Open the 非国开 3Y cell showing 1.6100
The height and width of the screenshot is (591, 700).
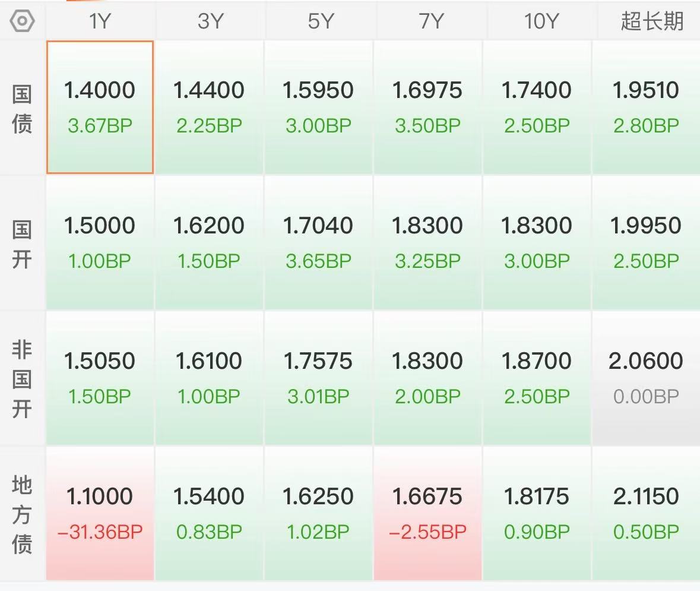click(x=209, y=378)
